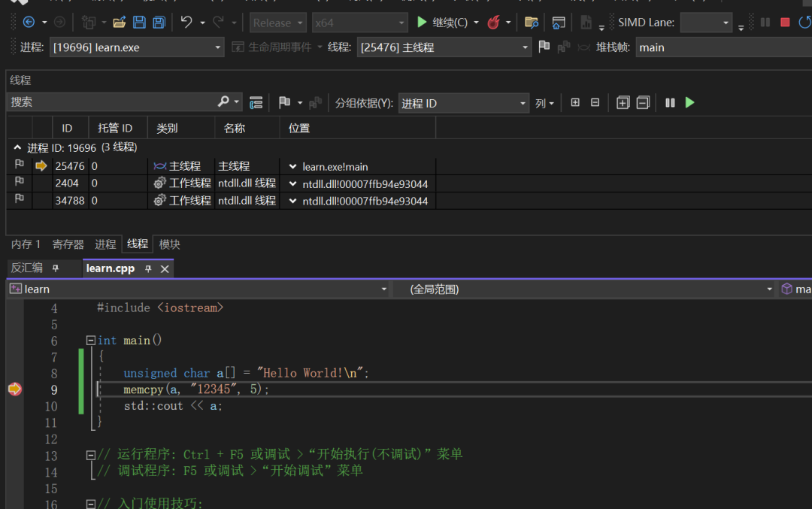The width and height of the screenshot is (812, 509).
Task: Click the Undo arrow icon
Action: 186,23
